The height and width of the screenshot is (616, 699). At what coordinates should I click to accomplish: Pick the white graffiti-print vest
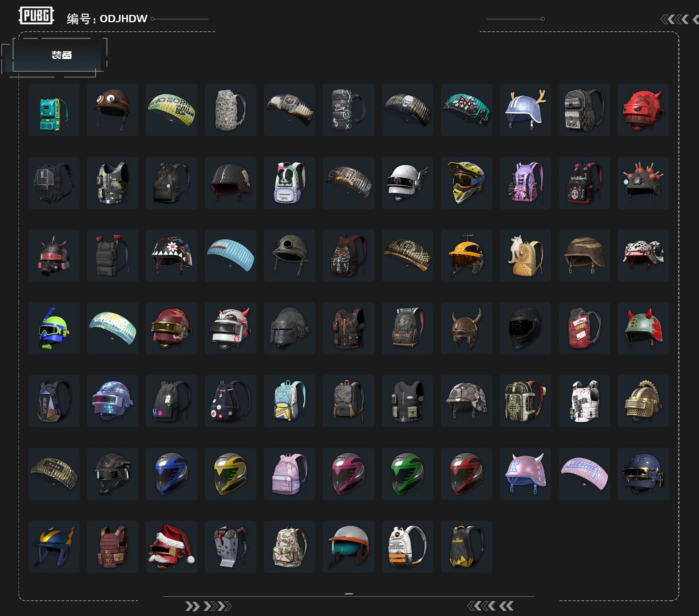[585, 401]
